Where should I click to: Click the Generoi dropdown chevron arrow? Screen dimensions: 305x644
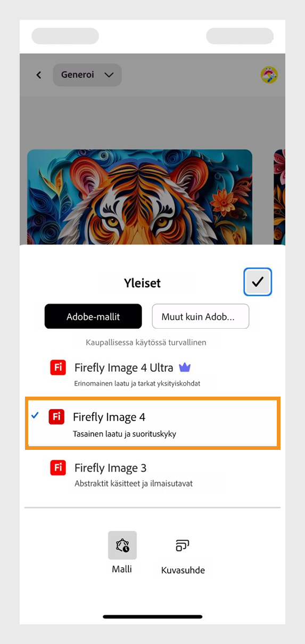(109, 75)
